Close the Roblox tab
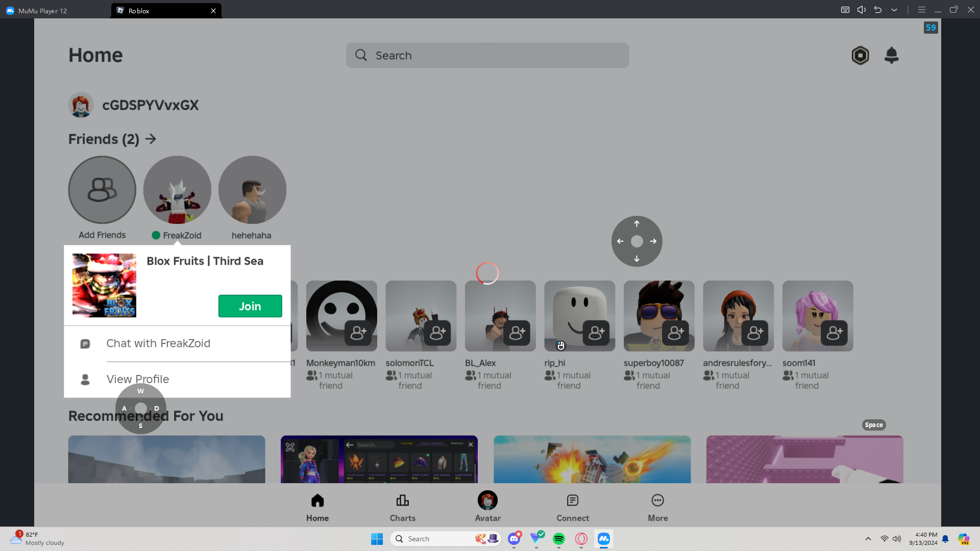Viewport: 980px width, 551px height. pyautogui.click(x=213, y=10)
